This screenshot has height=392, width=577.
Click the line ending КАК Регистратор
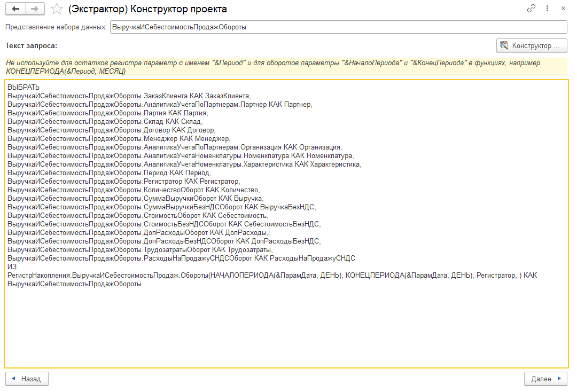(123, 181)
